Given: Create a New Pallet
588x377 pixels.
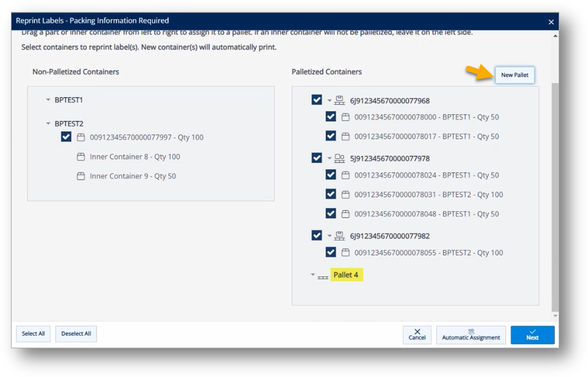Looking at the screenshot, I should [514, 75].
